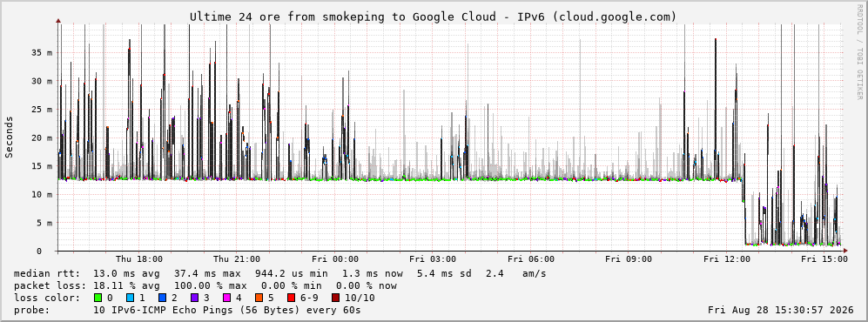
Task: Click the blue loss color 2 swatch
Action: coord(162,299)
